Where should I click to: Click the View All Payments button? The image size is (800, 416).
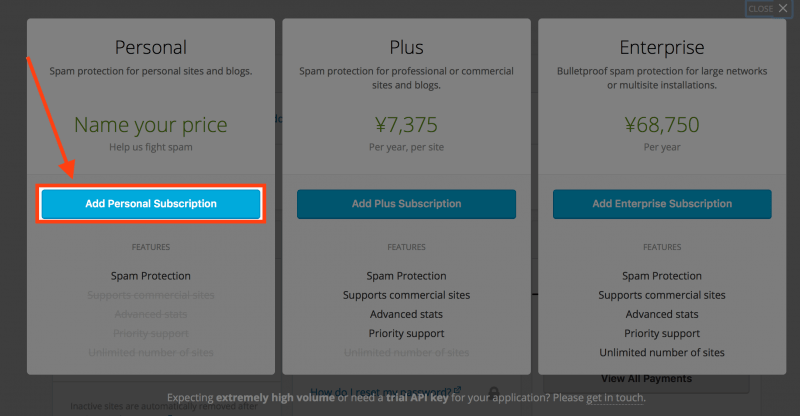click(x=646, y=378)
